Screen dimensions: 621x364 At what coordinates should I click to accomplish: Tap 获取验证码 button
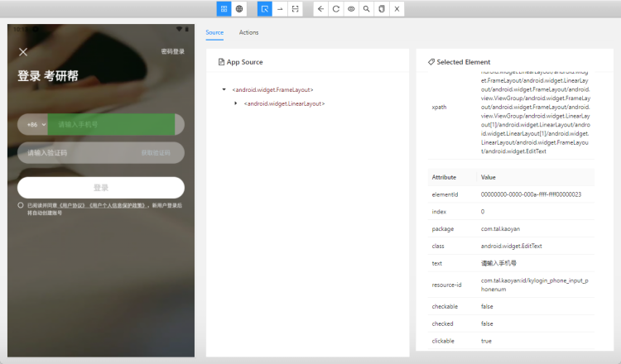156,153
